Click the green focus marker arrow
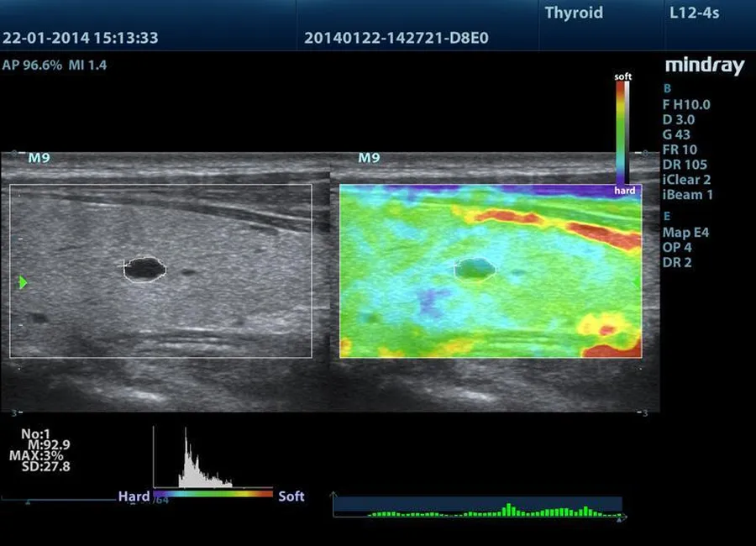 click(23, 283)
